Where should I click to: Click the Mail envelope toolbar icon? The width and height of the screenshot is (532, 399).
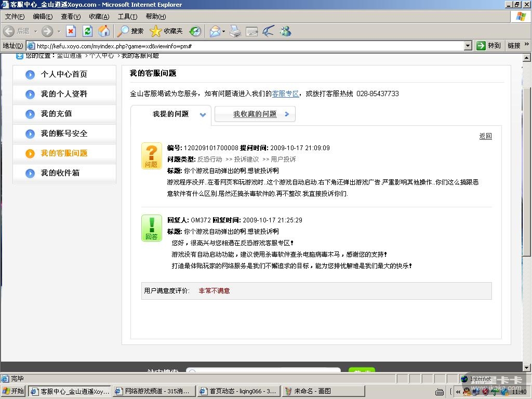coord(215,31)
